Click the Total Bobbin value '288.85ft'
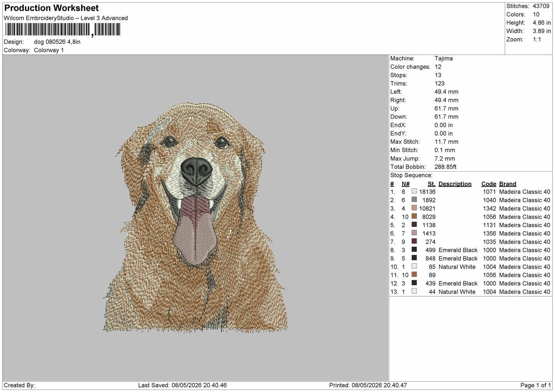Image resolution: width=555 pixels, height=392 pixels. click(x=446, y=167)
